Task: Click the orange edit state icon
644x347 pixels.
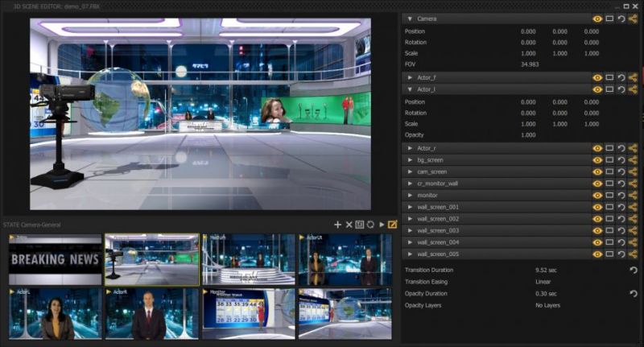Action: tap(393, 225)
